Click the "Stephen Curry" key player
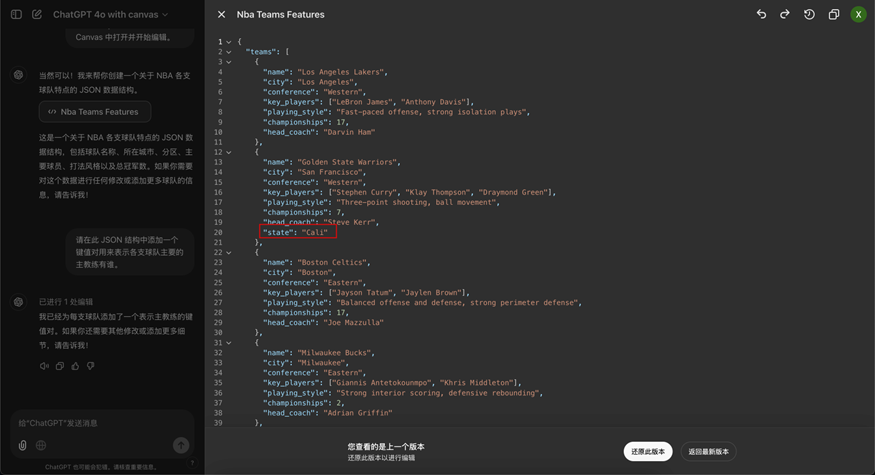This screenshot has width=875, height=475. tap(364, 193)
